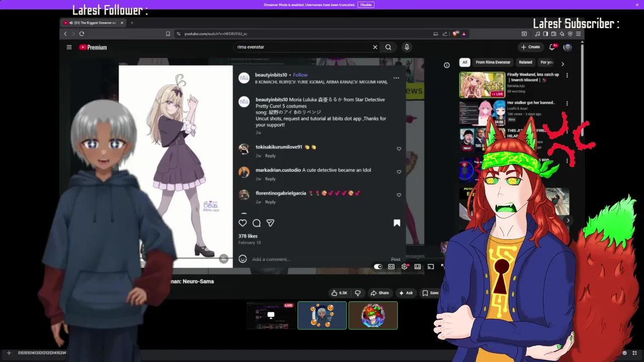The image size is (644, 362).
Task: Share the Instagram post with paper plane
Action: 270,223
